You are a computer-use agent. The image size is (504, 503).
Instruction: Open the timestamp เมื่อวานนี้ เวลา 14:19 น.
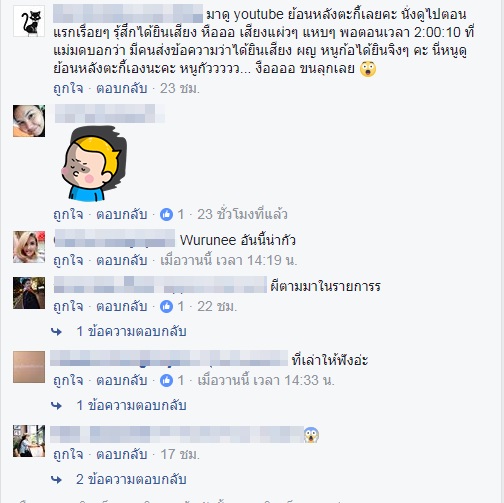(229, 260)
